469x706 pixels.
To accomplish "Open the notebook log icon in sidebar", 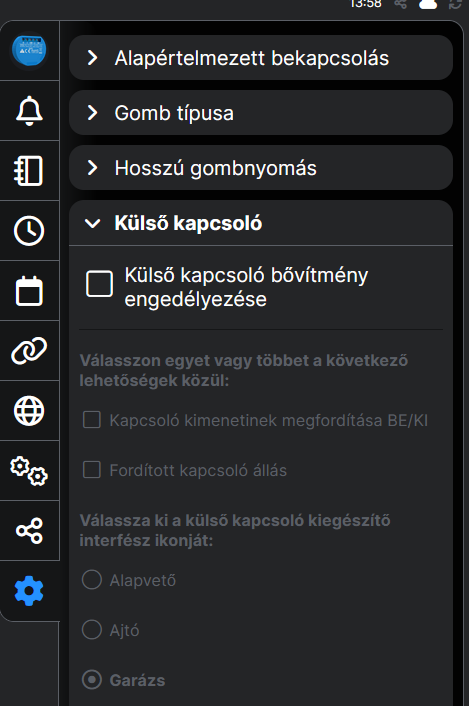I will tap(29, 171).
